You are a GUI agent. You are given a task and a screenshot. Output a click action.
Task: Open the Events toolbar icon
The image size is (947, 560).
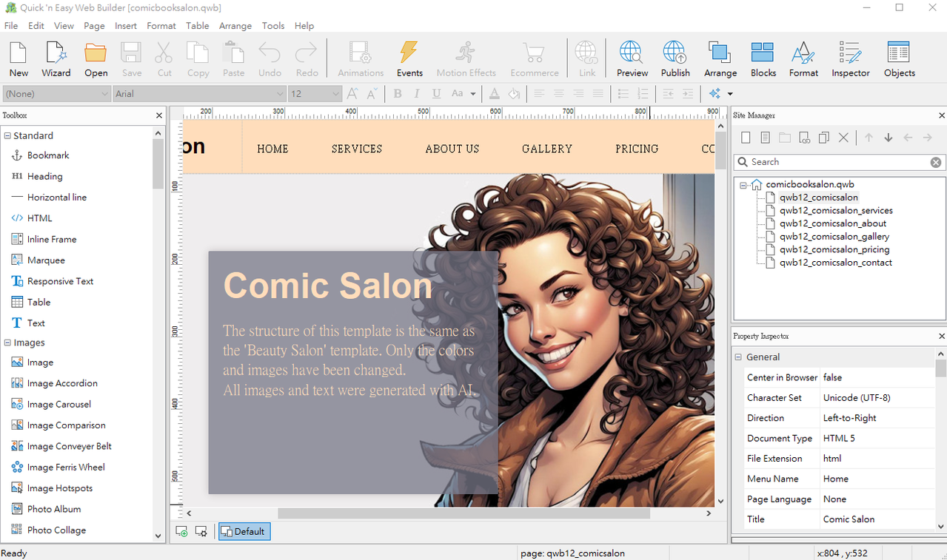[x=409, y=59]
